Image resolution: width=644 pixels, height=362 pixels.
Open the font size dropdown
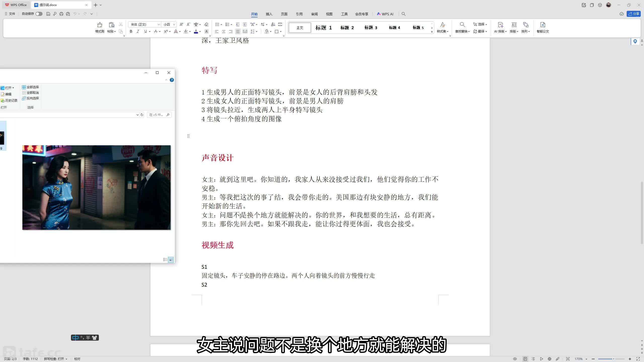(x=174, y=24)
